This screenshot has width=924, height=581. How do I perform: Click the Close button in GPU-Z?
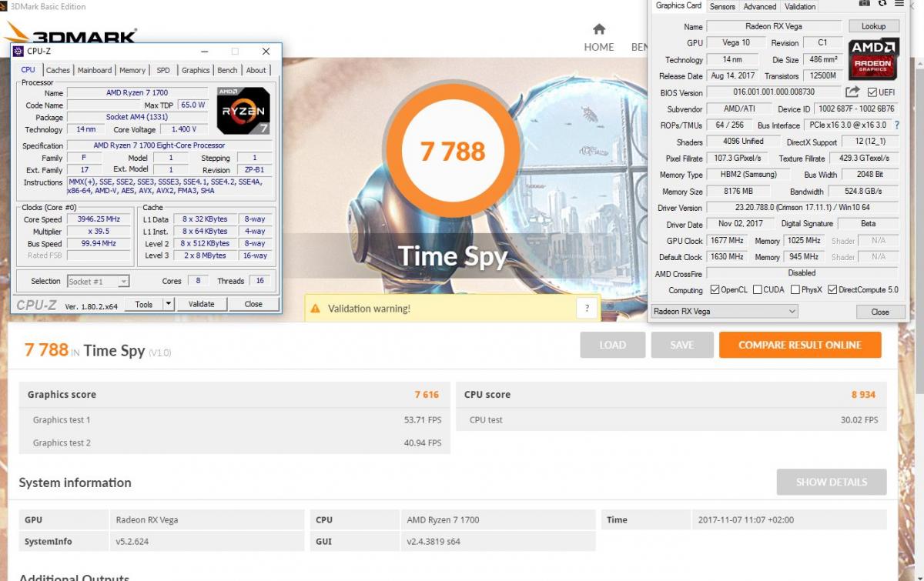pos(880,312)
